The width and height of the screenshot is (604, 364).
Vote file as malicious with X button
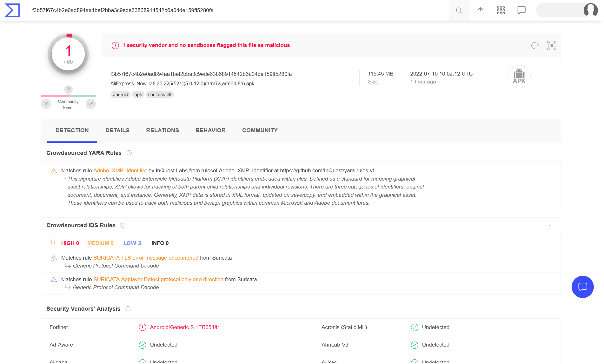[46, 104]
